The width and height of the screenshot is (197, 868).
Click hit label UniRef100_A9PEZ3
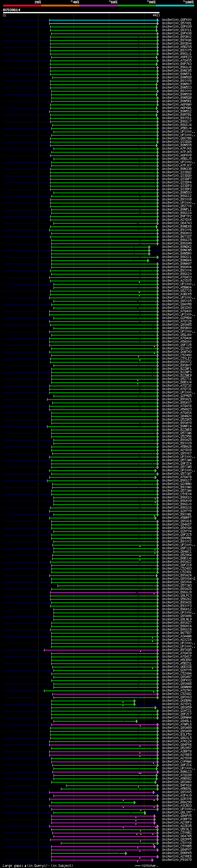click(177, 57)
